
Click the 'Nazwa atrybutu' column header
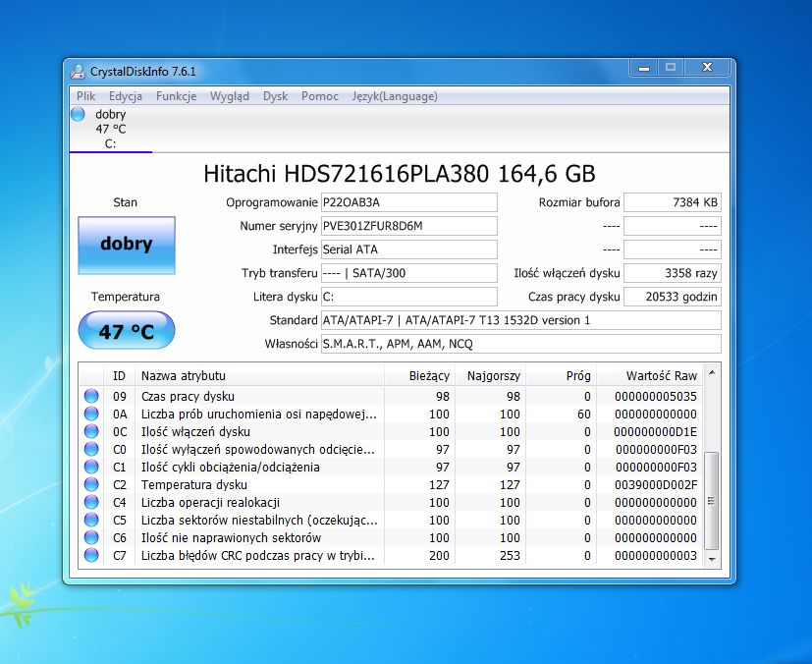(x=259, y=375)
